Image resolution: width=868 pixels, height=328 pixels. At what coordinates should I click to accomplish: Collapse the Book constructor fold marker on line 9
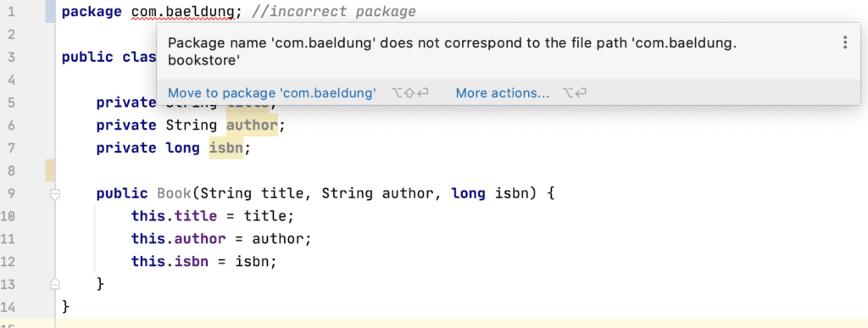pos(55,194)
